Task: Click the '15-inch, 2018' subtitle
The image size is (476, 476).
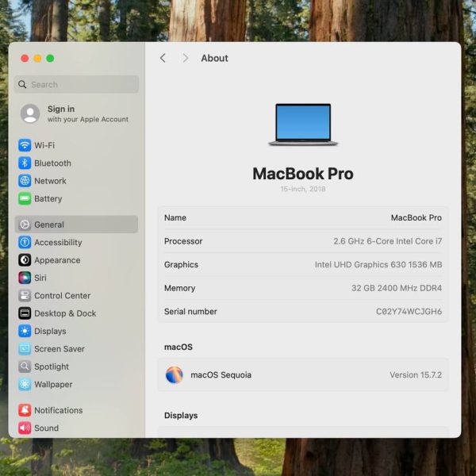Action: [303, 189]
